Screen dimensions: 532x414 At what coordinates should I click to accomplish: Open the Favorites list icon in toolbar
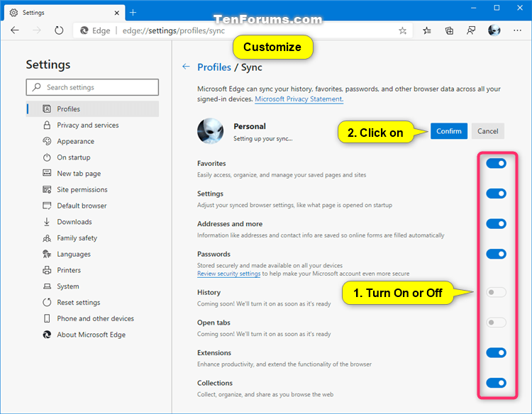click(x=427, y=31)
